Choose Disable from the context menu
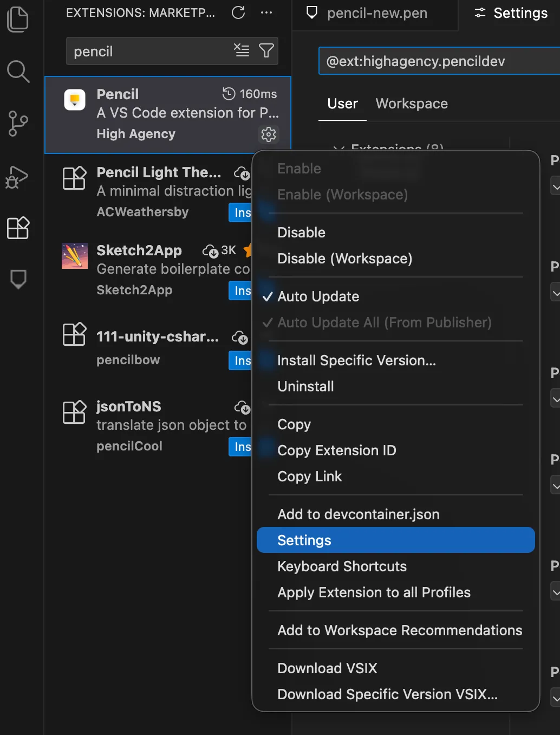 click(302, 233)
